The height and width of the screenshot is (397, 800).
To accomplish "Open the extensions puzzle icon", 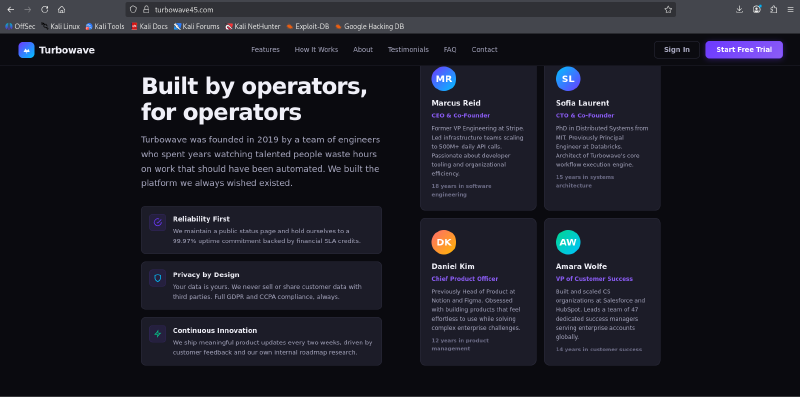I will point(773,9).
